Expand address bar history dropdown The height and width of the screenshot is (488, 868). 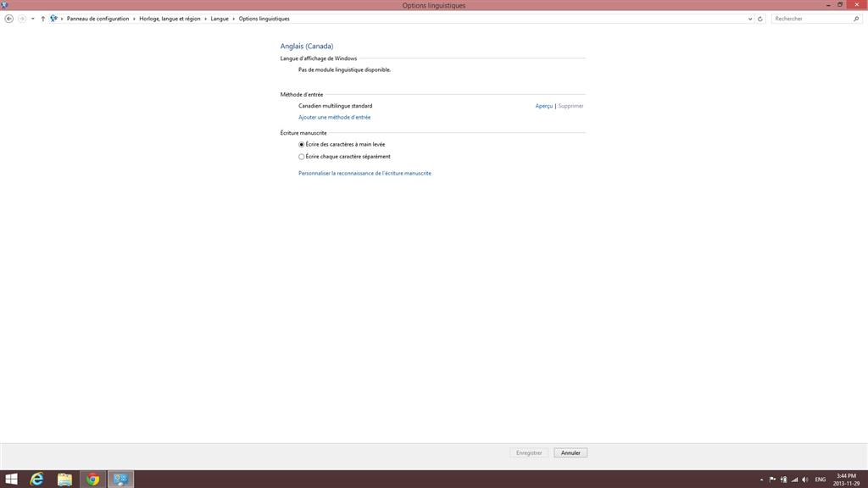[750, 19]
